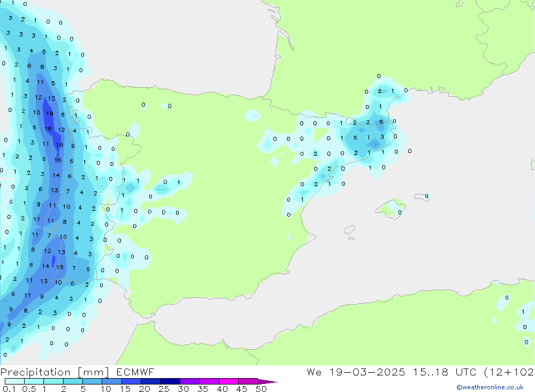Viewport: 535px width, 392px height.
Task: Click the 20–25 mm legend color box
Action: click(x=151, y=381)
